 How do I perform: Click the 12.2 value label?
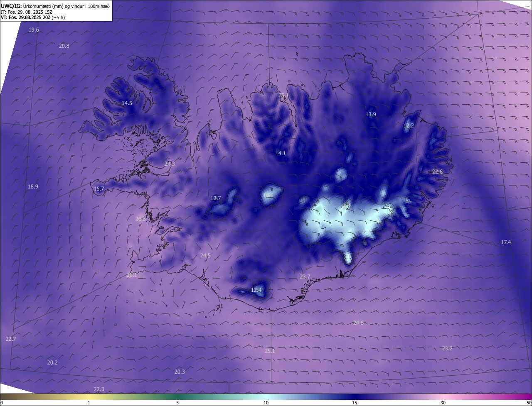click(x=409, y=125)
